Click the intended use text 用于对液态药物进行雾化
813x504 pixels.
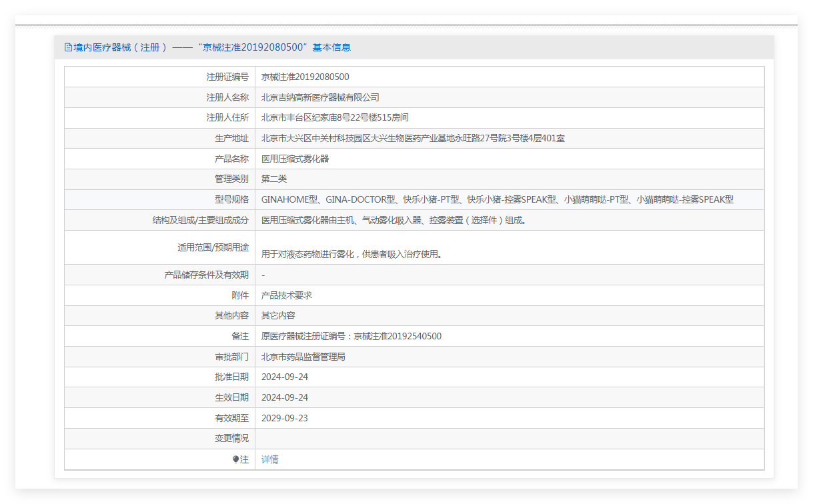(352, 253)
